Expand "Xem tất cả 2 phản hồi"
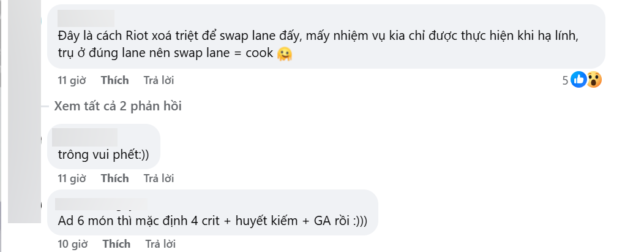Image resolution: width=644 pixels, height=252 pixels. pyautogui.click(x=118, y=106)
